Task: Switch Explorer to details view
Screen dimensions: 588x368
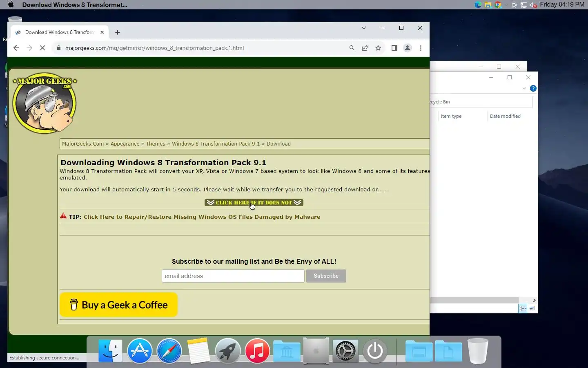Action: 523,308
